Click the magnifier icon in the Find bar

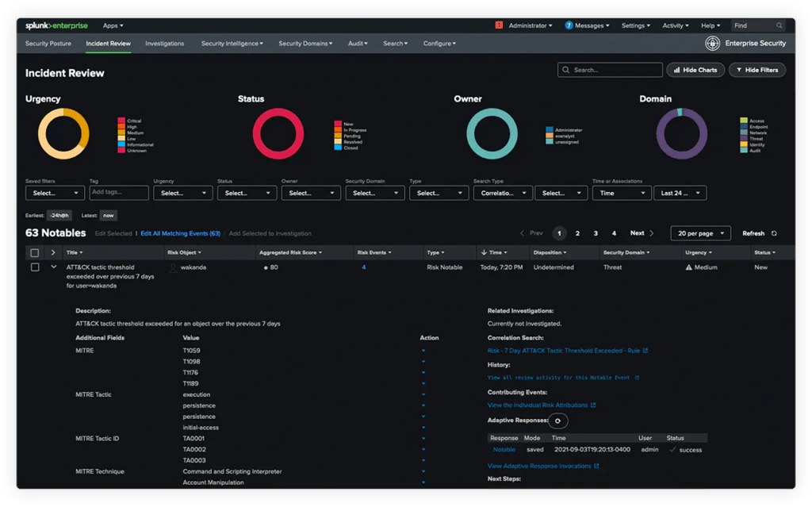coord(779,25)
